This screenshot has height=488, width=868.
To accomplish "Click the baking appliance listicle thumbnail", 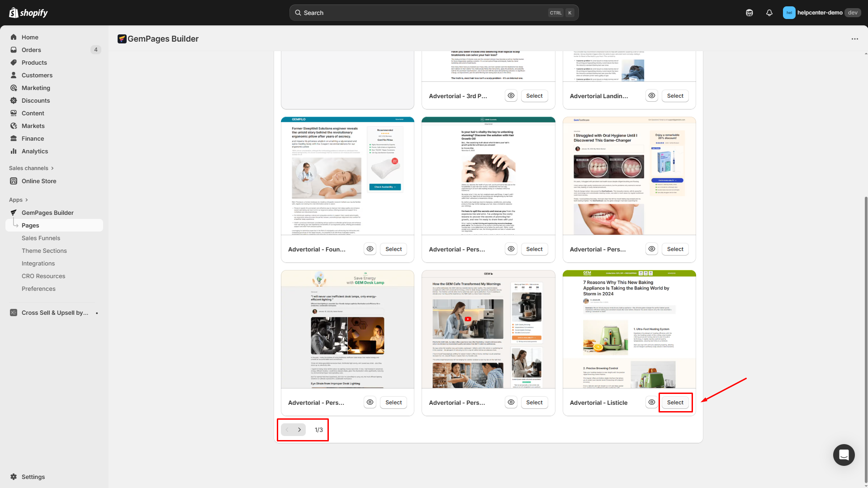I will 629,329.
